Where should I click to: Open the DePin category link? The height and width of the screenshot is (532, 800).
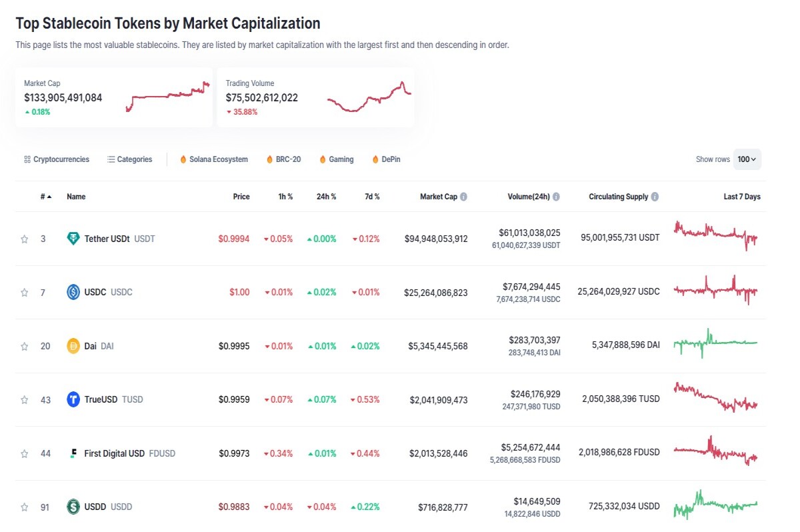click(x=386, y=159)
